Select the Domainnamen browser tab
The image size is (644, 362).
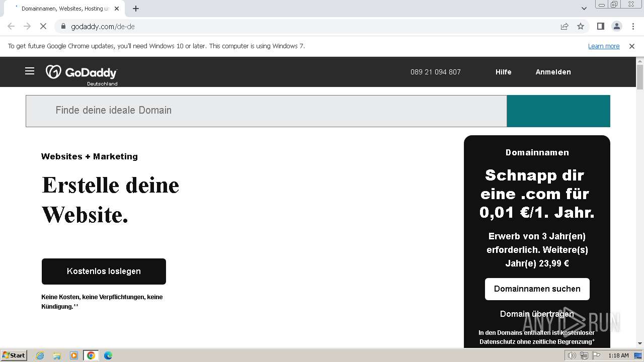(65, 9)
